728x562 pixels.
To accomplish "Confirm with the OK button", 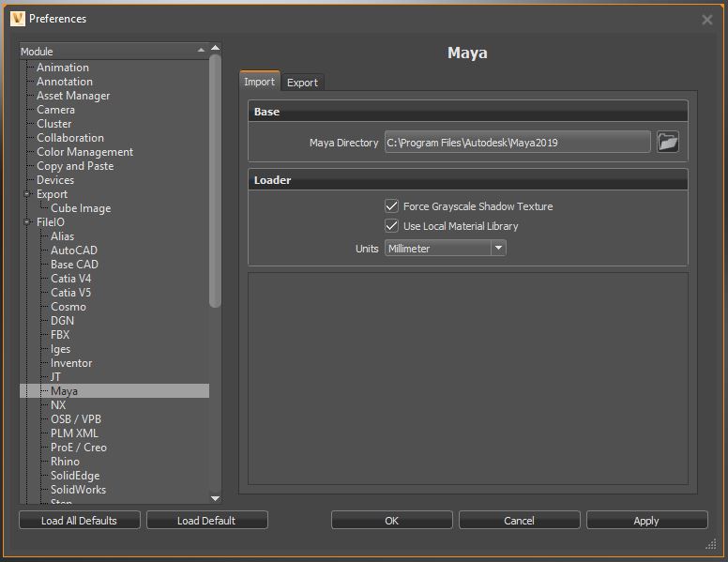I will pyautogui.click(x=392, y=520).
